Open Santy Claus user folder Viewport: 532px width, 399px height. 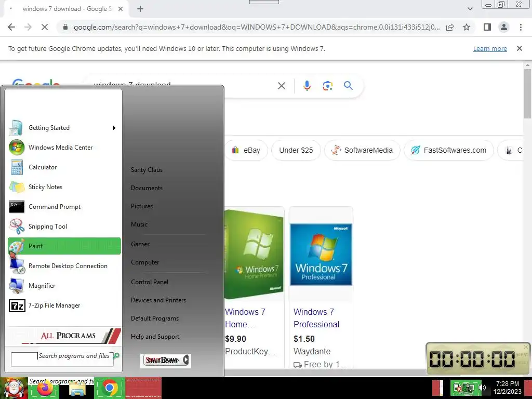147,170
